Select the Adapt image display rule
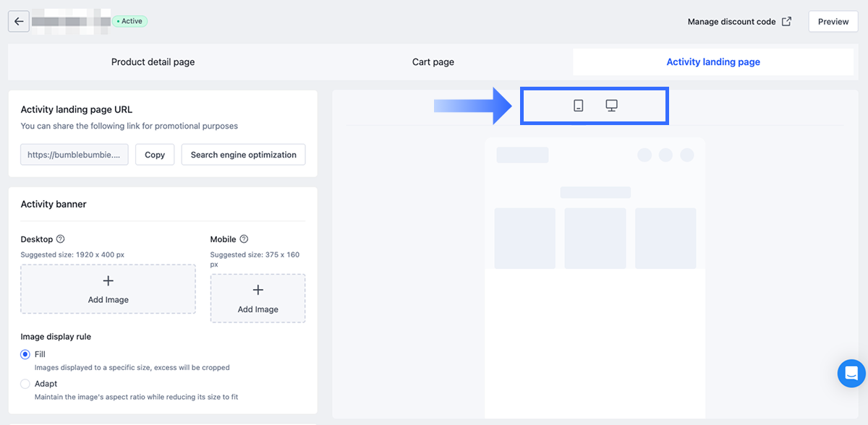 [25, 384]
